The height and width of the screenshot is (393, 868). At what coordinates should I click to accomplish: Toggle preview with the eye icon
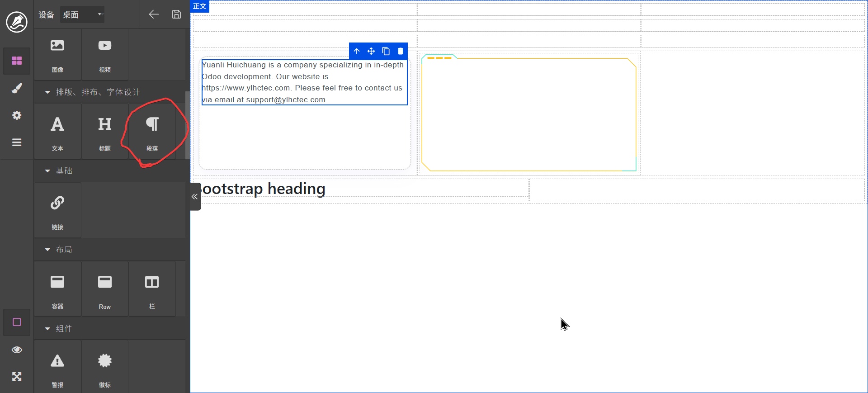(17, 350)
